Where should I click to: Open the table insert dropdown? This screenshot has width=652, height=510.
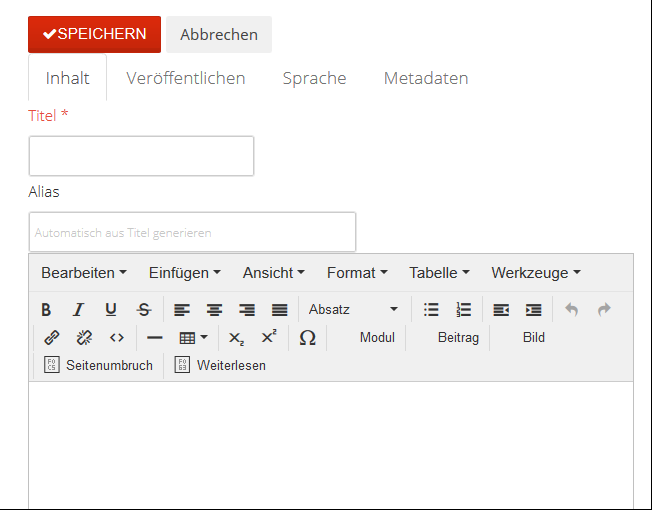click(193, 338)
